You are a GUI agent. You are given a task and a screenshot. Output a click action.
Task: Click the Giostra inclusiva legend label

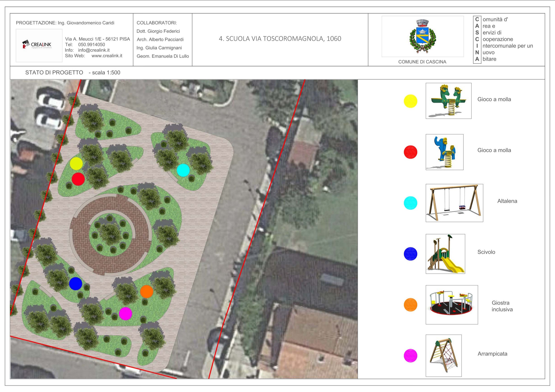pyautogui.click(x=502, y=306)
